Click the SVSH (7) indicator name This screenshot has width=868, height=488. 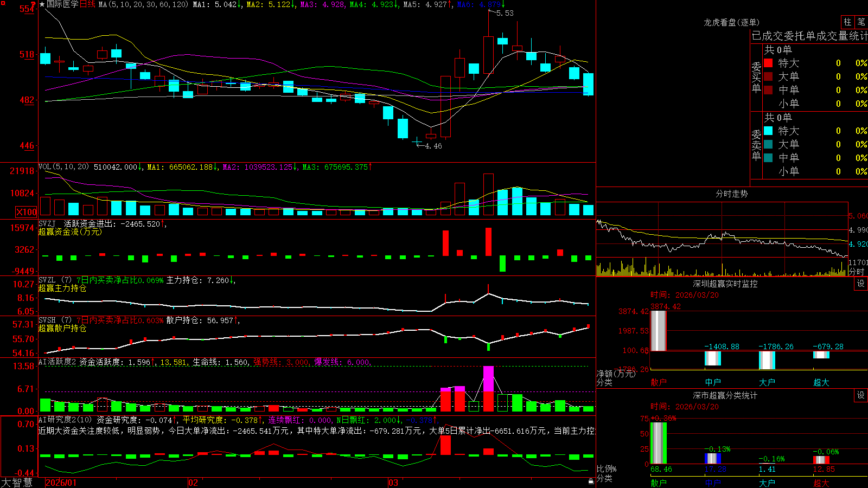click(x=55, y=320)
